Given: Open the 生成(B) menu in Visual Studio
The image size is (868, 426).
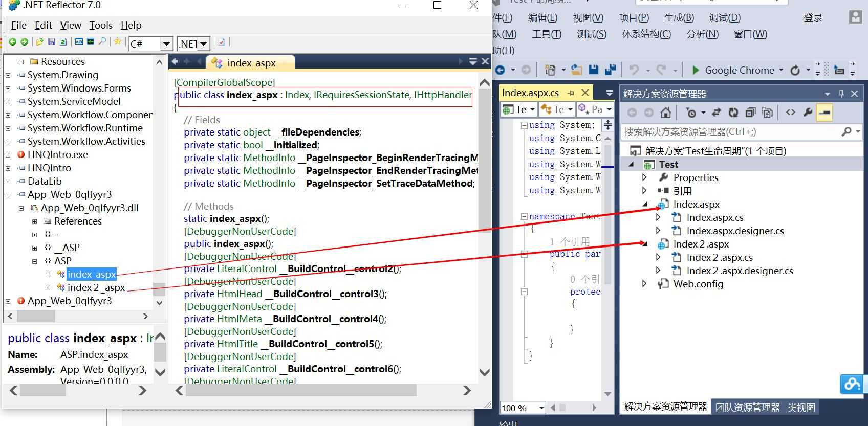Looking at the screenshot, I should 679,18.
